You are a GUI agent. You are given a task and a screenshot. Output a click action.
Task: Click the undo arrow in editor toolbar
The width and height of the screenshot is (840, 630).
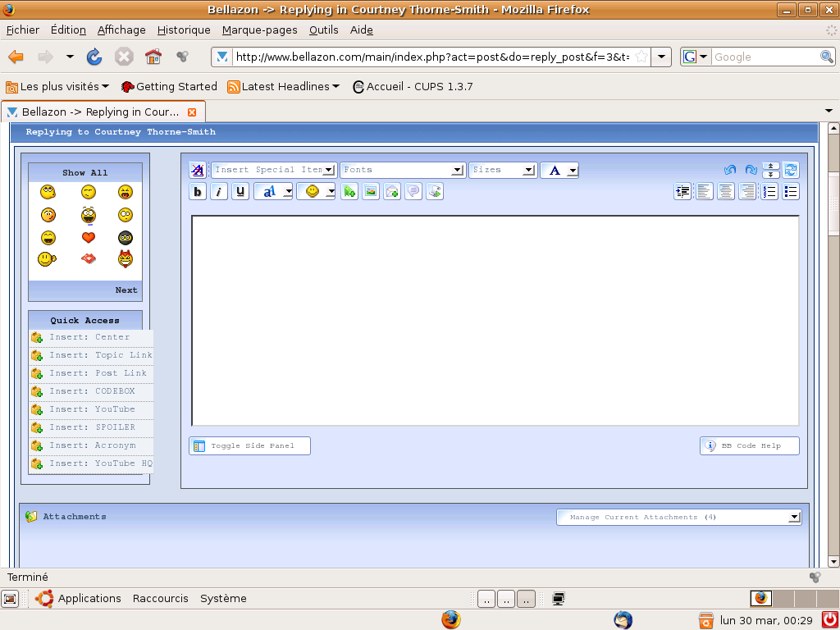click(x=729, y=170)
